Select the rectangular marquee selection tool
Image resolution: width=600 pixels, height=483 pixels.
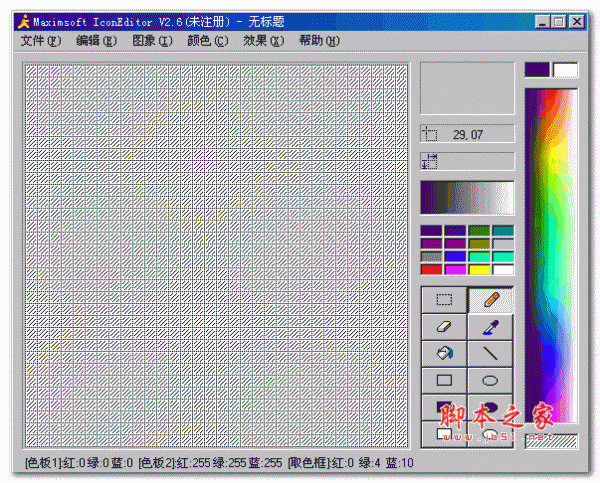tap(444, 300)
